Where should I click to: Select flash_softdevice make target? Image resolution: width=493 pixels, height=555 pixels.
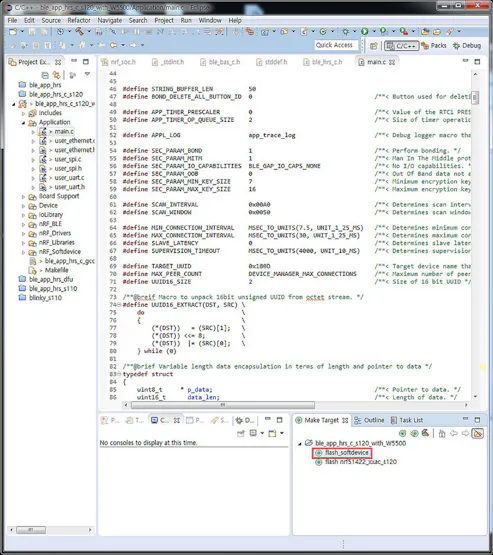(342, 453)
